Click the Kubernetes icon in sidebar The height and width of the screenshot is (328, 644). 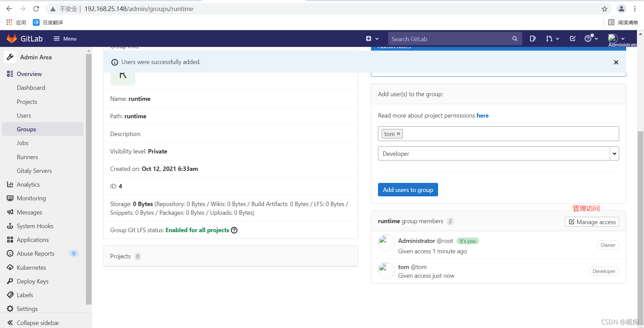[10, 267]
